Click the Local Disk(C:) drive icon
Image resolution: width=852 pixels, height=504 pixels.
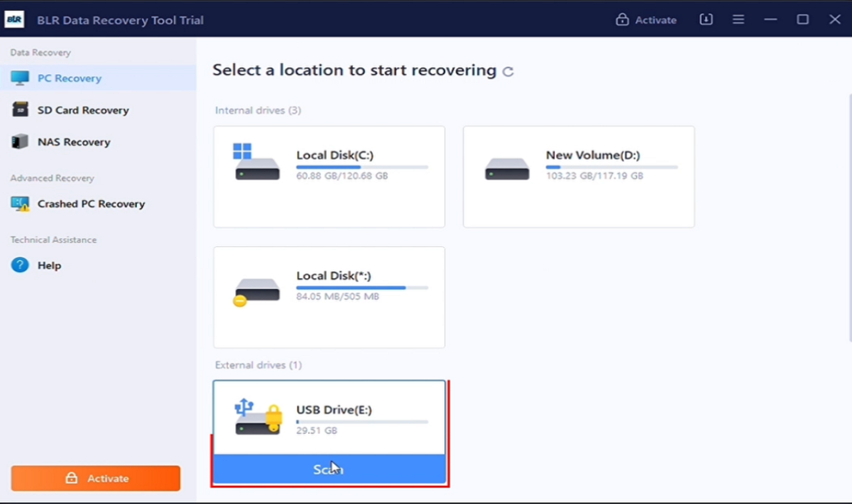(x=257, y=163)
